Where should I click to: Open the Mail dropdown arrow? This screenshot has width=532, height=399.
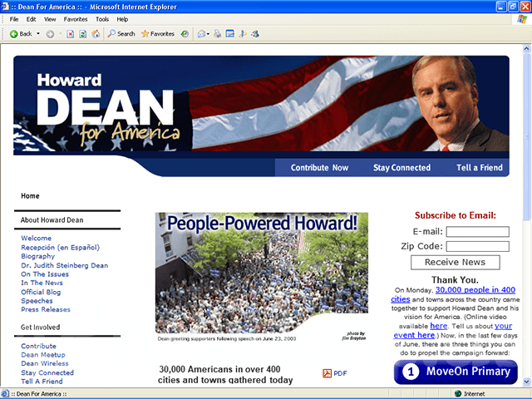tap(208, 34)
